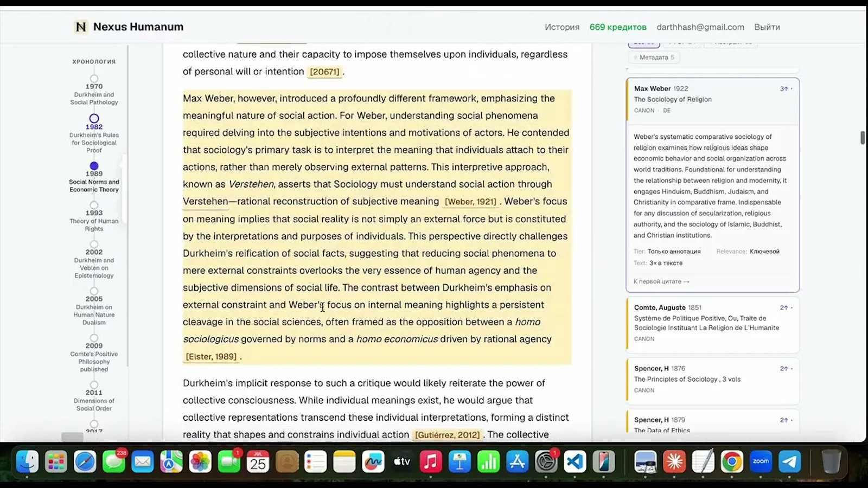Go to first citation via К первой цитате

661,281
